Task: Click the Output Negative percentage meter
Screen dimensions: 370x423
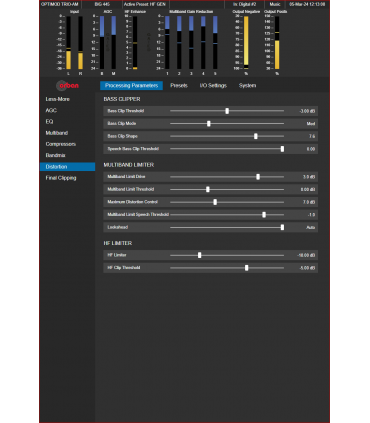Action: click(x=246, y=43)
